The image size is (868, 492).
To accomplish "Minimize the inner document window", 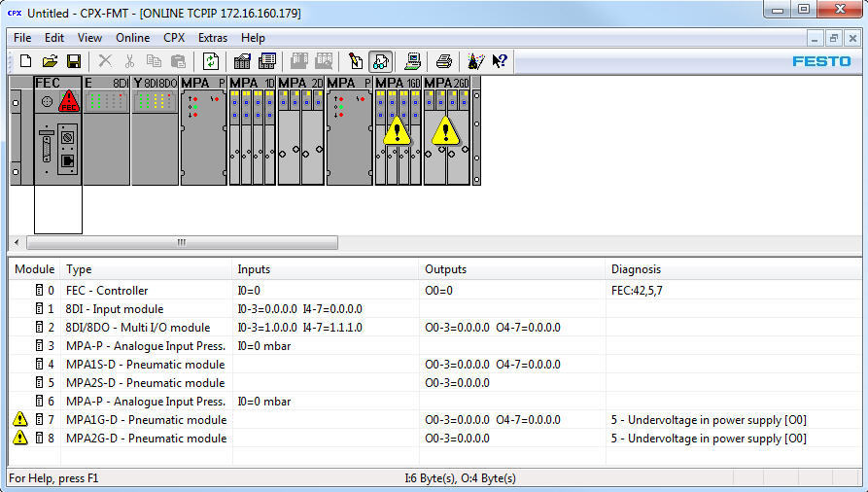I will 815,38.
